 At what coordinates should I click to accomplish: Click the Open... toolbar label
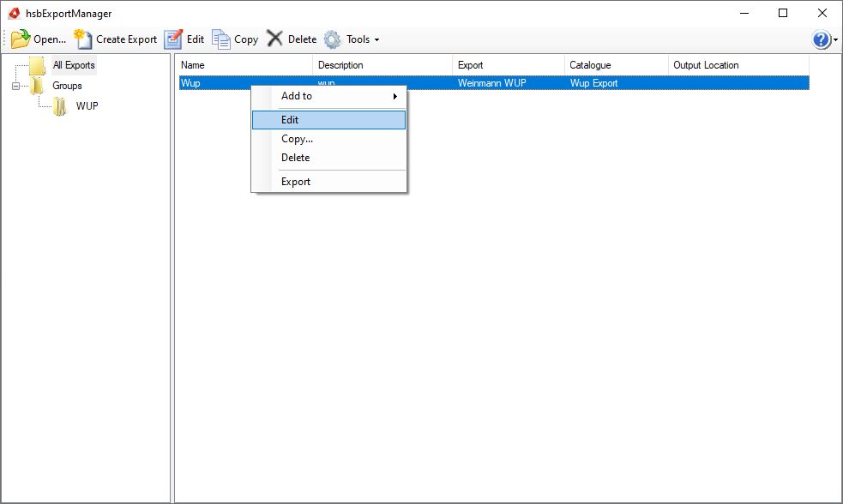pyautogui.click(x=50, y=39)
